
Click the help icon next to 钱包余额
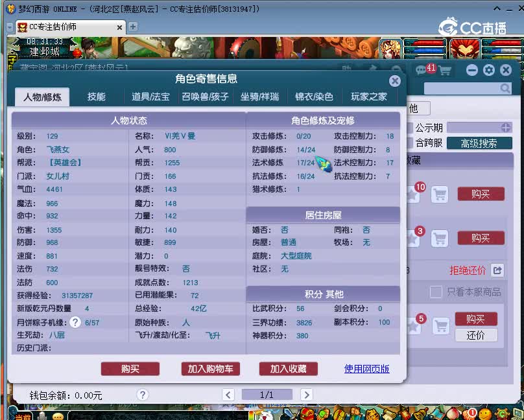(x=143, y=395)
